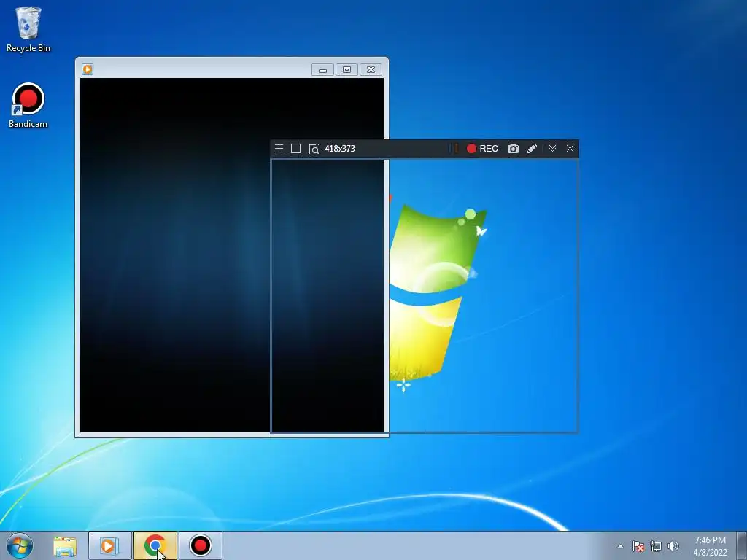
Task: Activate the pencil drawing tool
Action: tap(532, 149)
